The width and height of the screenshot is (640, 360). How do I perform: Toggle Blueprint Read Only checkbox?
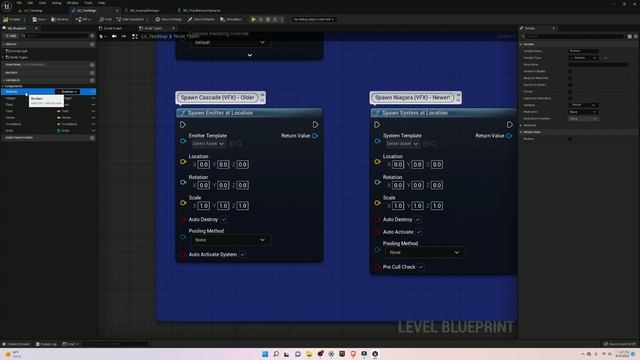(x=570, y=78)
